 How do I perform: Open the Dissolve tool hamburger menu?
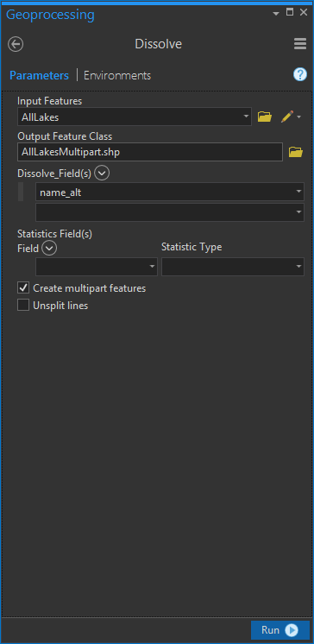[300, 44]
